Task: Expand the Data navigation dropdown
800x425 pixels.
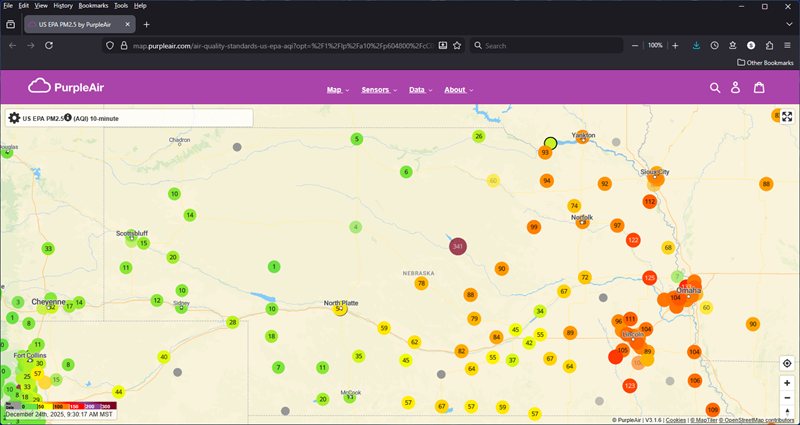Action: point(420,90)
